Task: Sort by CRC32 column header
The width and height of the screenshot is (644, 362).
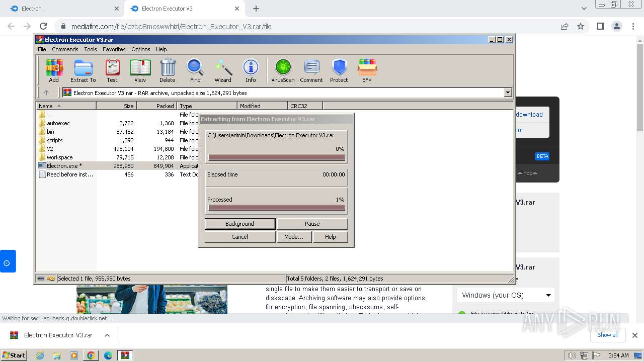Action: 305,106
